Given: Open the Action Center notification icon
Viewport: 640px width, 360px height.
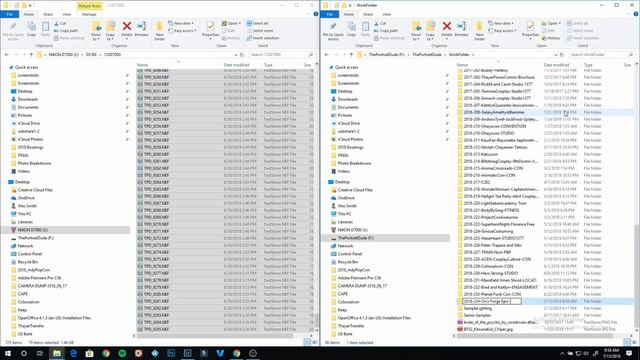Looking at the screenshot, I should click(629, 353).
